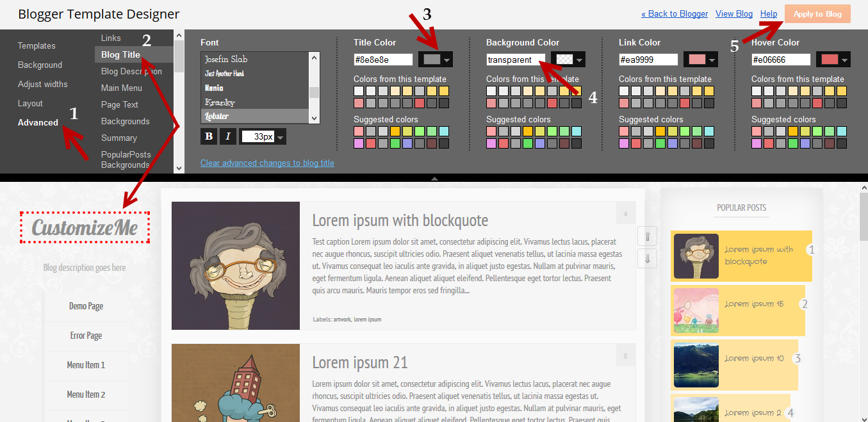Image resolution: width=868 pixels, height=422 pixels.
Task: Click the font list scrollbar thumb
Action: coord(314,92)
